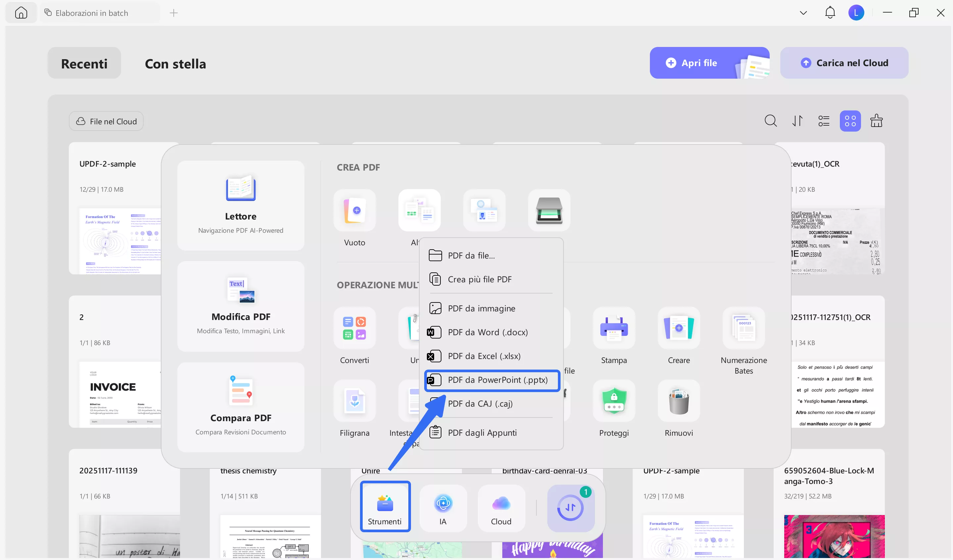Open the UPDF-2-sample document thumbnail
The height and width of the screenshot is (560, 953).
tap(119, 241)
